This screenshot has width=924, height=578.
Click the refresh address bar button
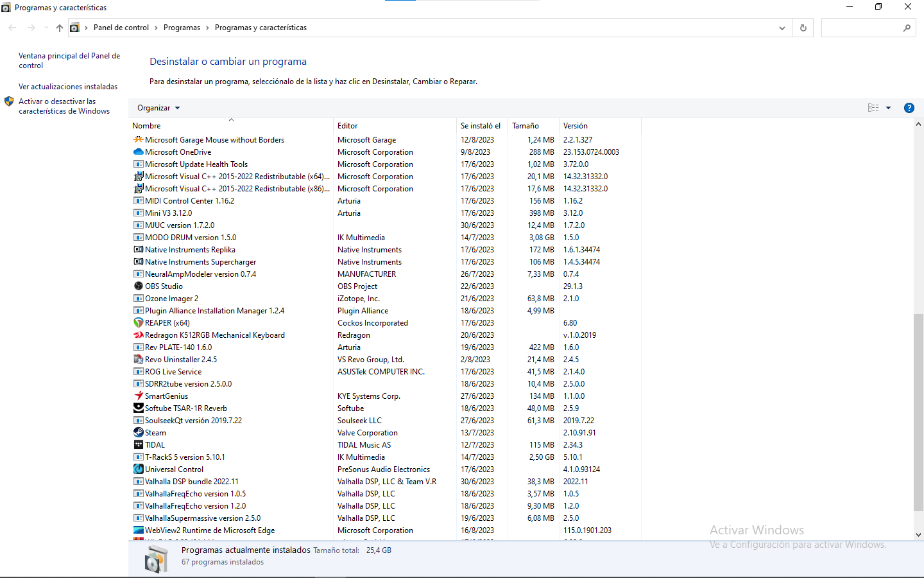[803, 28]
